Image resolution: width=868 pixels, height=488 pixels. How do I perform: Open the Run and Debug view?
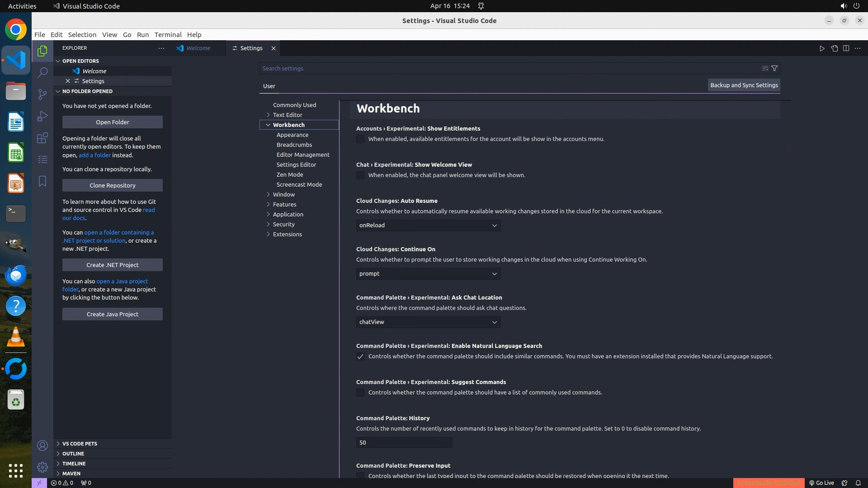coord(42,116)
